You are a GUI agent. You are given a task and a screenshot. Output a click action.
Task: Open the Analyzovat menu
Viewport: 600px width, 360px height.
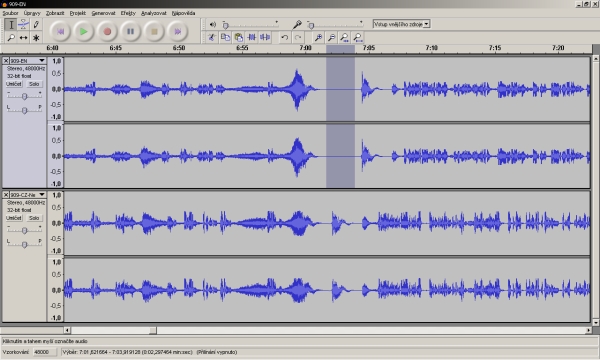click(x=153, y=13)
